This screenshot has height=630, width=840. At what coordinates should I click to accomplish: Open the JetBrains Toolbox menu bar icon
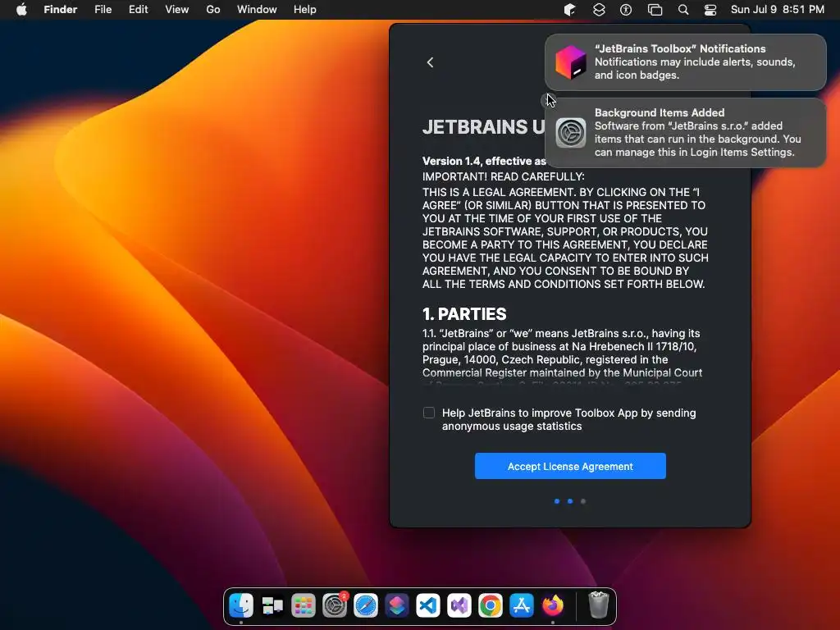(x=569, y=10)
